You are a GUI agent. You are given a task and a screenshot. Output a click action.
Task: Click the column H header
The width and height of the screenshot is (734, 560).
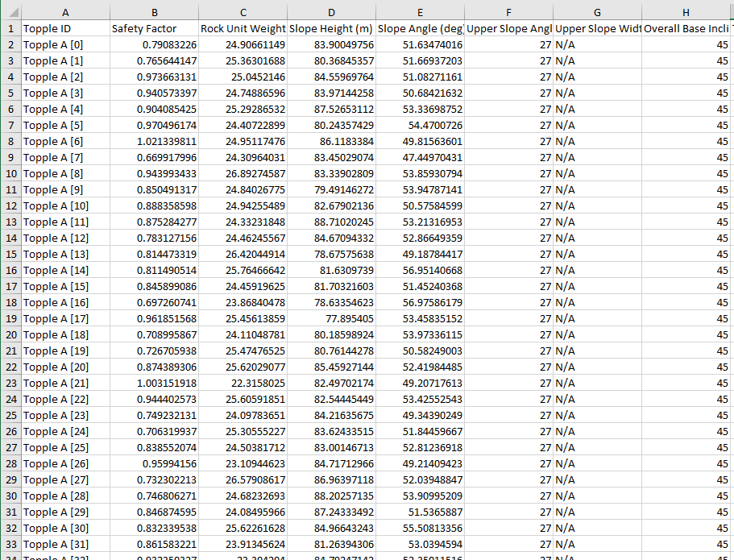click(686, 12)
